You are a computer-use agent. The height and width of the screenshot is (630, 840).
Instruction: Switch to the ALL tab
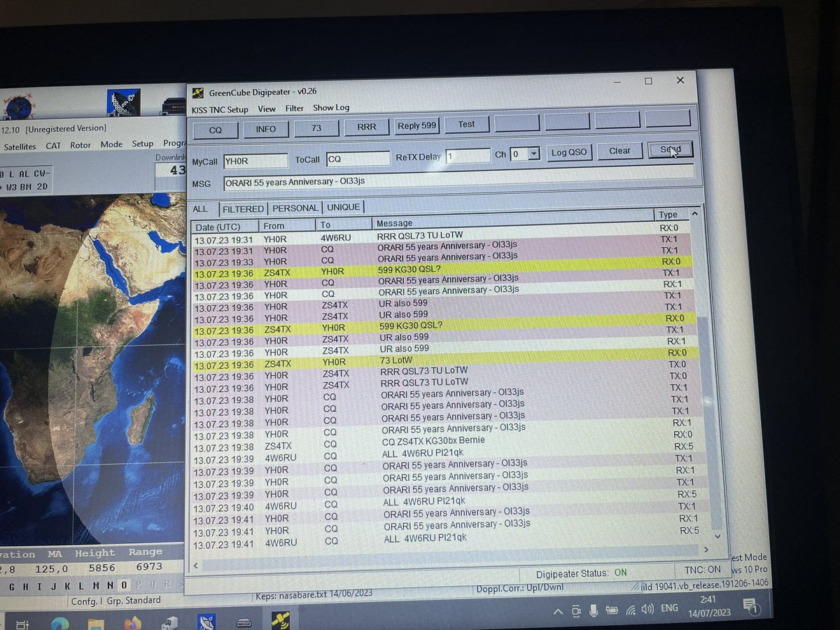201,209
